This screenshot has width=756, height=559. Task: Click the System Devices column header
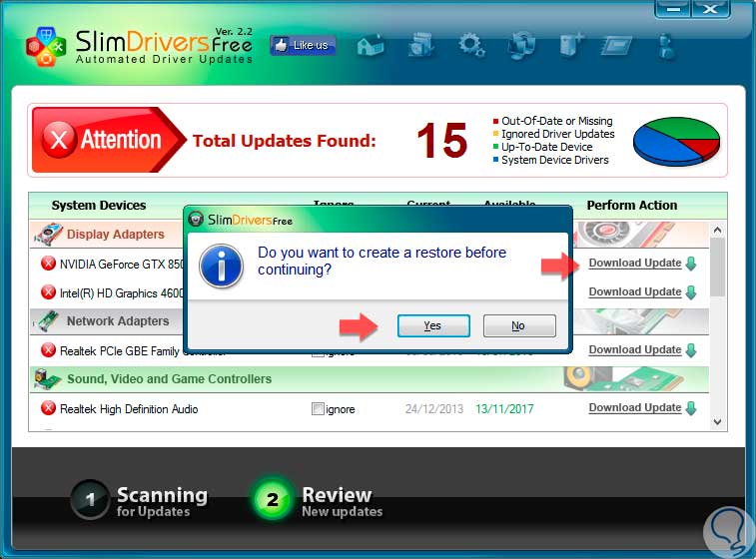click(x=99, y=206)
